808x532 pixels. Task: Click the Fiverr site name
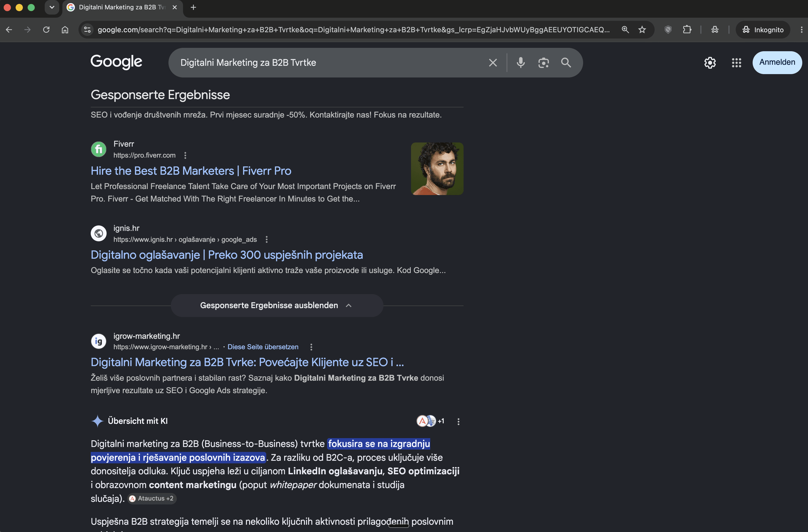(123, 144)
